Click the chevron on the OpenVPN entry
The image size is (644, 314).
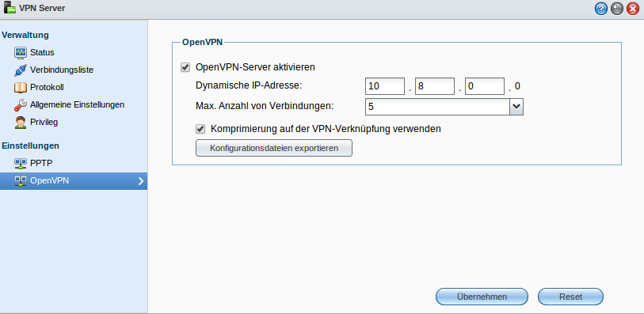[x=141, y=181]
